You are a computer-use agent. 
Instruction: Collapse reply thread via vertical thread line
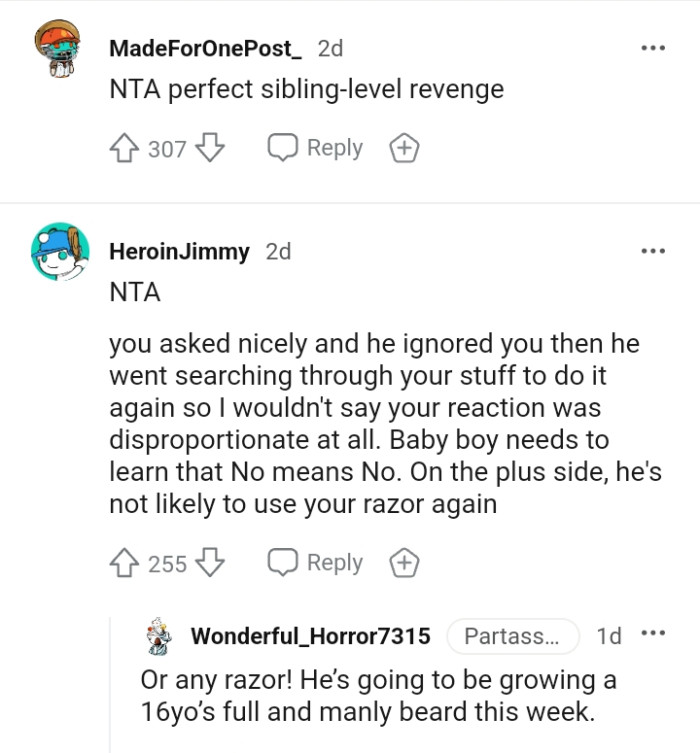pyautogui.click(x=110, y=685)
